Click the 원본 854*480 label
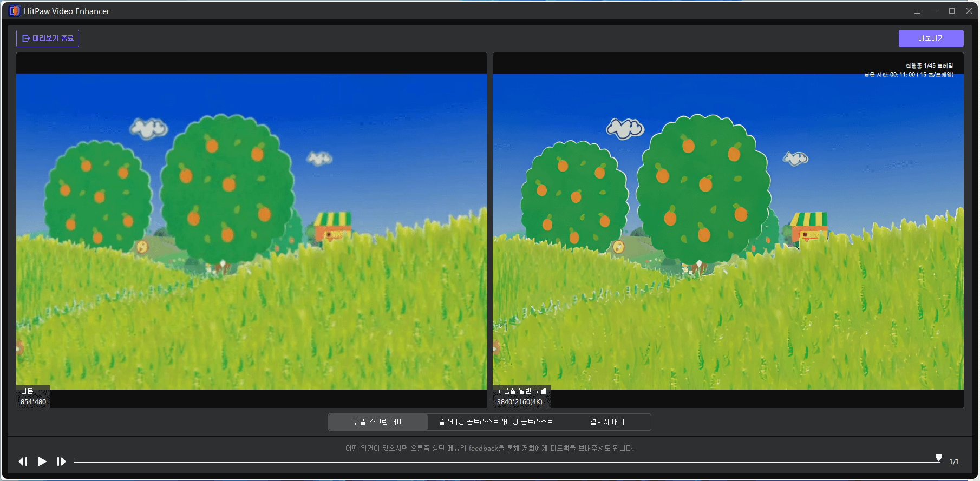The height and width of the screenshot is (481, 980). (33, 396)
